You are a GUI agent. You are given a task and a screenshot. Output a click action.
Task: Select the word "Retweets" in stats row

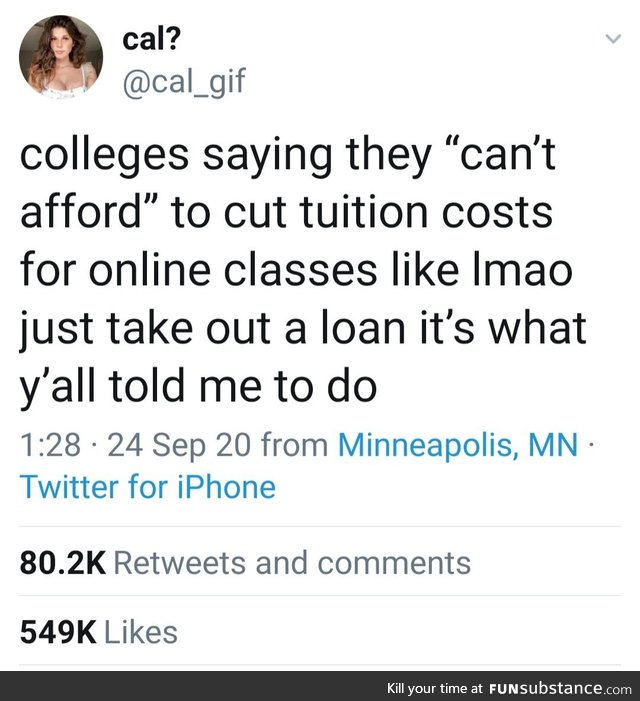(180, 563)
